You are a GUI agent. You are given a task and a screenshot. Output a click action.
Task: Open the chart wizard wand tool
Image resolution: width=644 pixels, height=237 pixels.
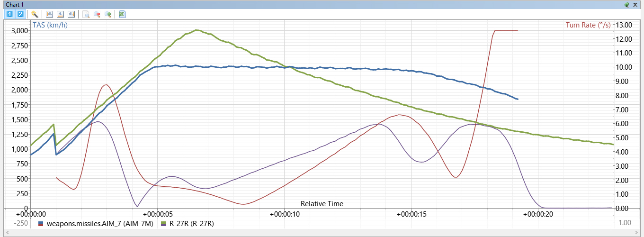point(35,14)
